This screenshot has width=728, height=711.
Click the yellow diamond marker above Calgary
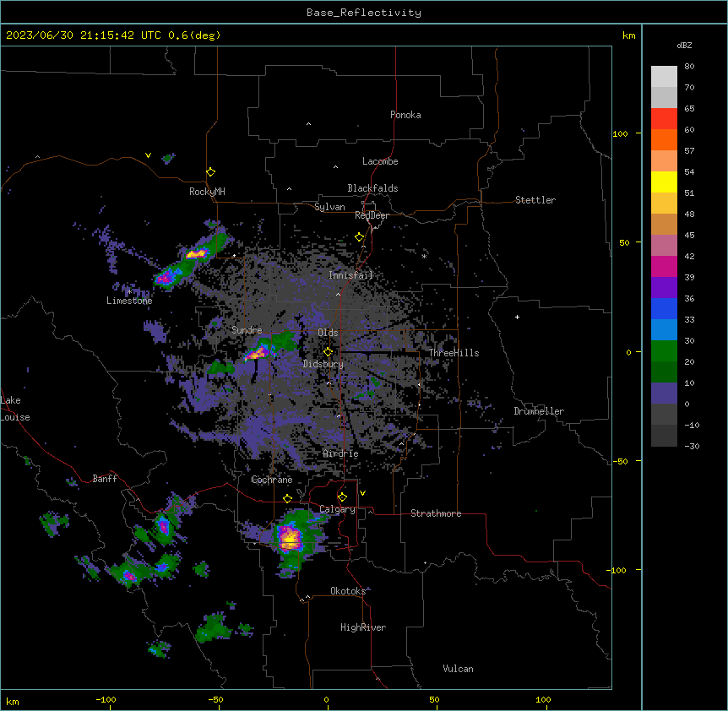[342, 497]
